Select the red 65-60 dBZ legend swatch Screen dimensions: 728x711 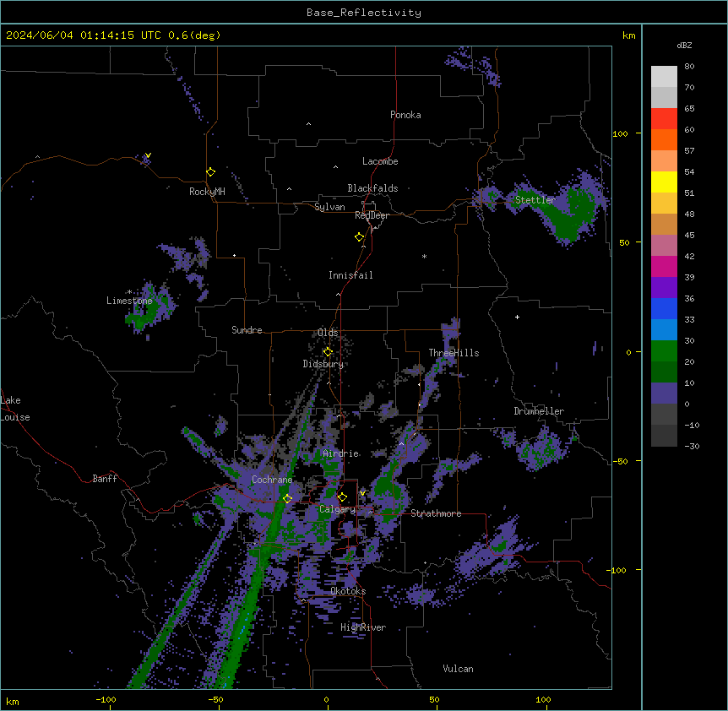pyautogui.click(x=664, y=119)
